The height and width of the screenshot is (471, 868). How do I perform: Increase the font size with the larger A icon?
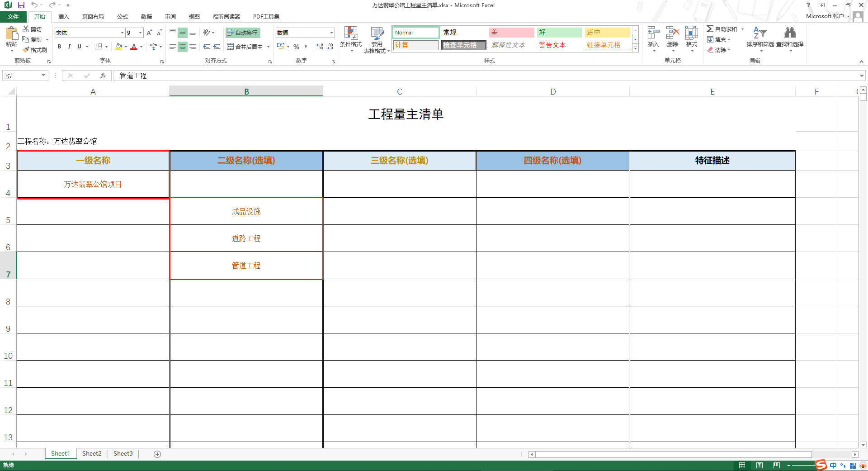(149, 33)
